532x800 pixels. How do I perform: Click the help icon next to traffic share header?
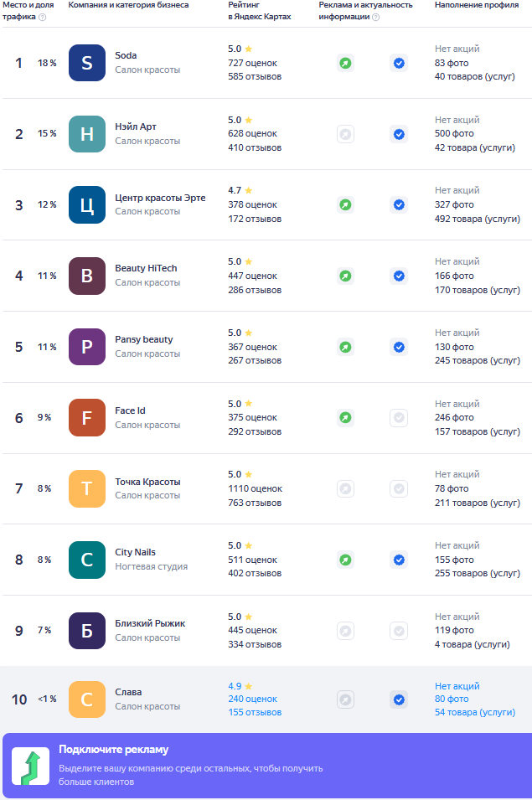pyautogui.click(x=43, y=17)
